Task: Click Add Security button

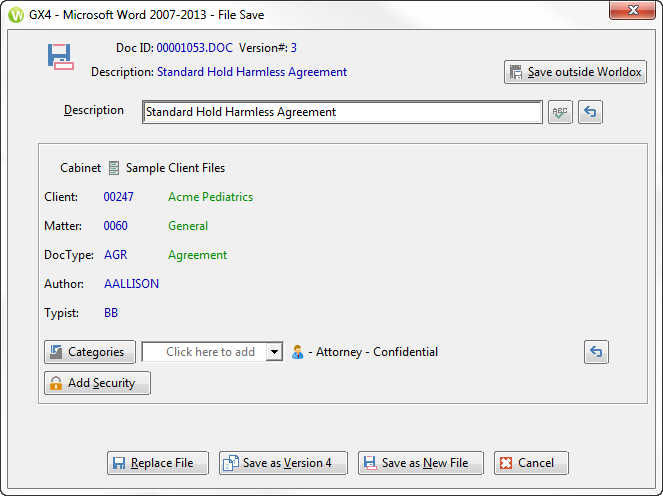Action: click(x=97, y=383)
